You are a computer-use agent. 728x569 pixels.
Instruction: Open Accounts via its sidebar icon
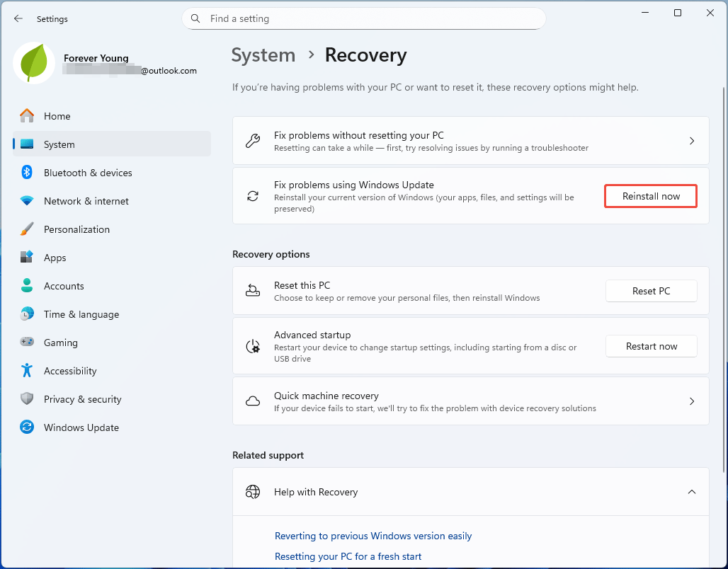tap(27, 286)
